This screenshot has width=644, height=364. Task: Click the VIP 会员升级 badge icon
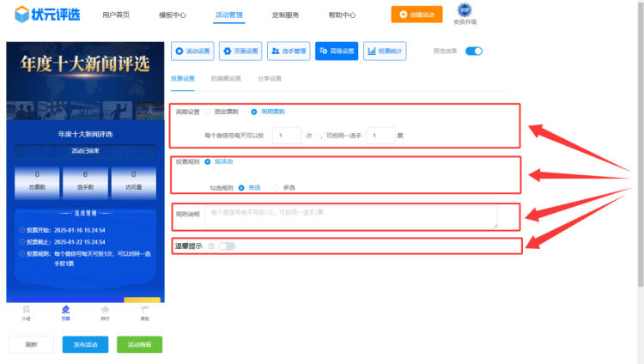(x=465, y=10)
